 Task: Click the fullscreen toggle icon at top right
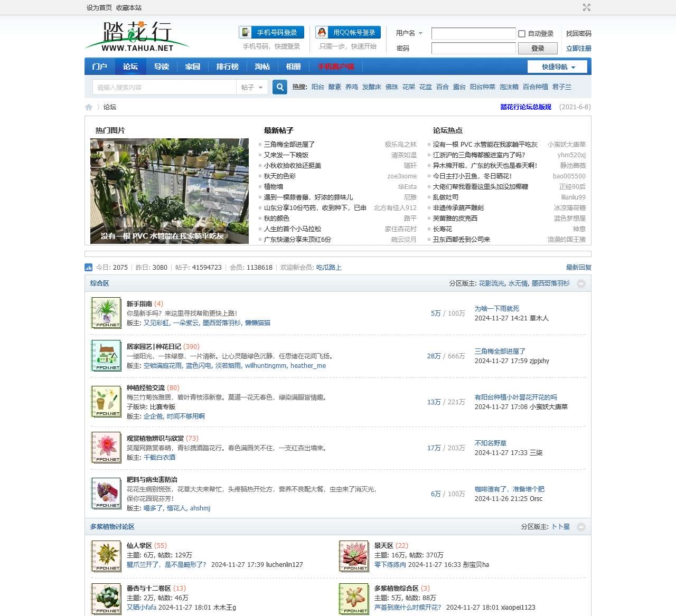coord(586,7)
